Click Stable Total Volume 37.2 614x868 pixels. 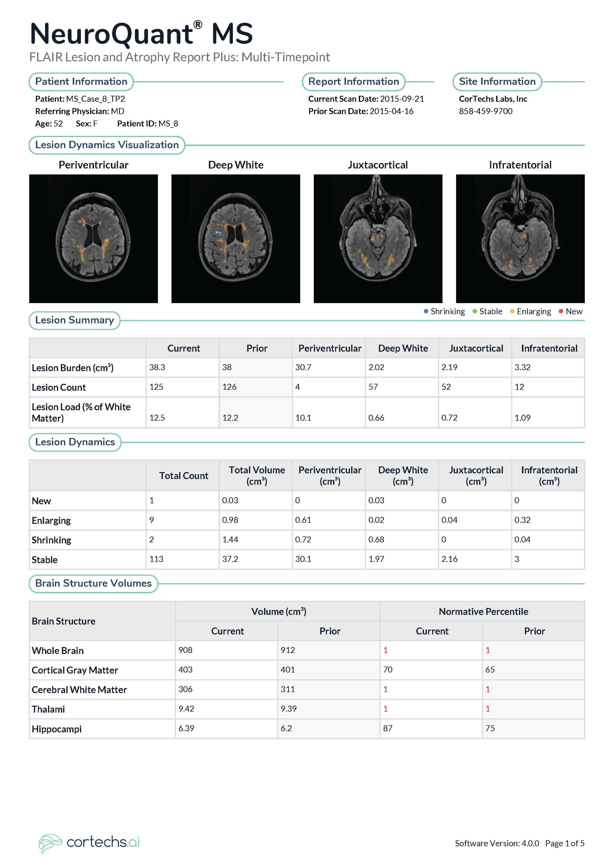230,559
